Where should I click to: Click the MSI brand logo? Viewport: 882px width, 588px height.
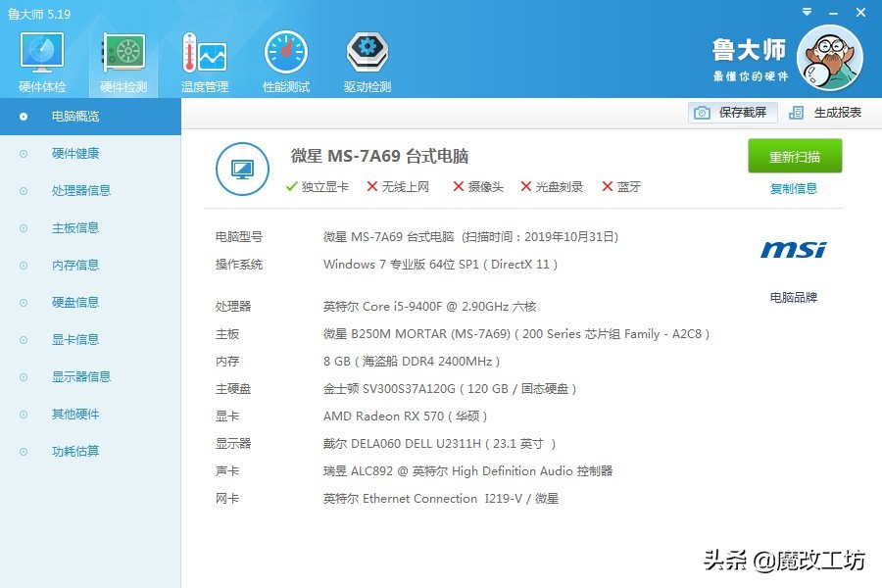pyautogui.click(x=791, y=250)
